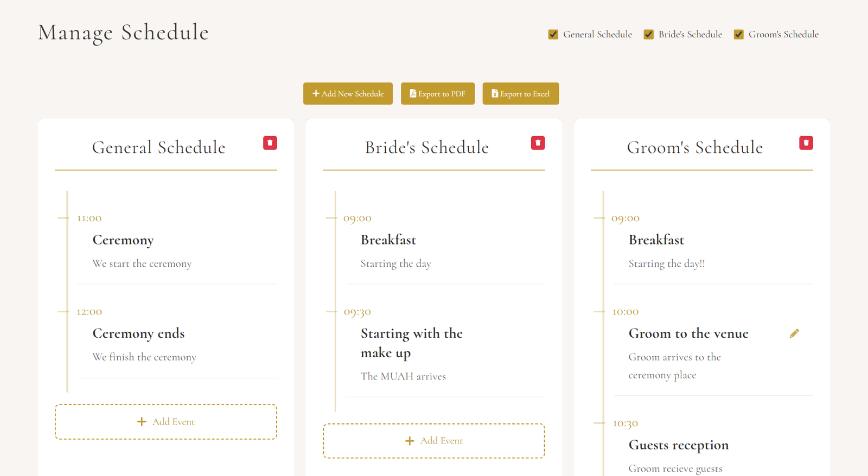This screenshot has width=868, height=476.
Task: Edit the Groom to the venue event
Action: point(794,333)
